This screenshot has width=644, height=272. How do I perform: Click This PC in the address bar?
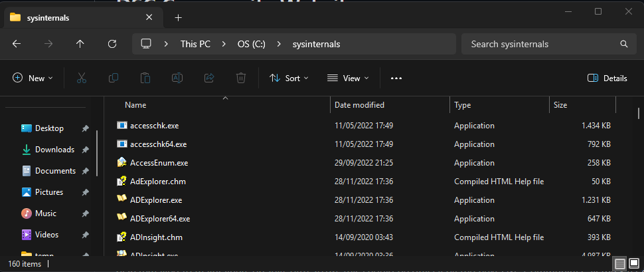(195, 44)
